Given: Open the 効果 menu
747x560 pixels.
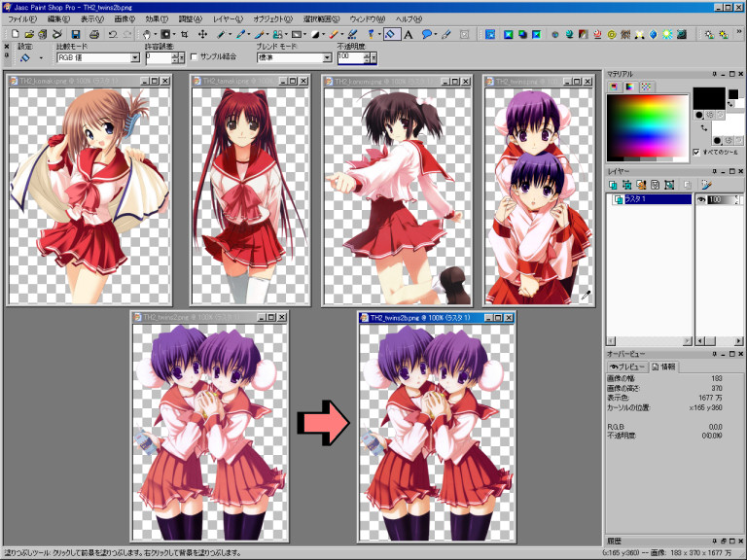Looking at the screenshot, I should pos(157,19).
